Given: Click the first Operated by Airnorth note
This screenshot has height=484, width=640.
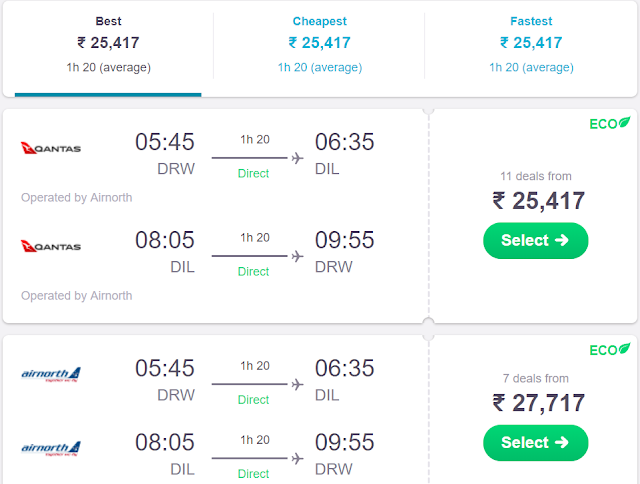Looking at the screenshot, I should pyautogui.click(x=76, y=198).
